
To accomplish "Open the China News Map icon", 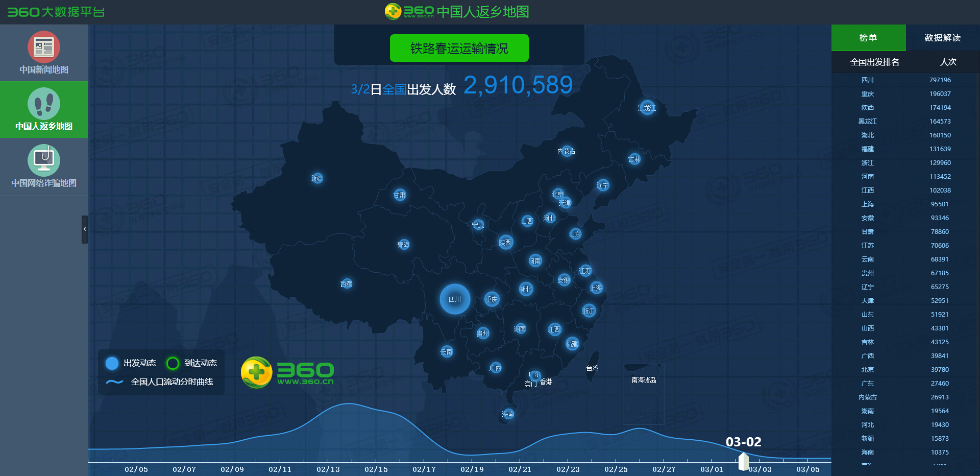I will pyautogui.click(x=44, y=47).
